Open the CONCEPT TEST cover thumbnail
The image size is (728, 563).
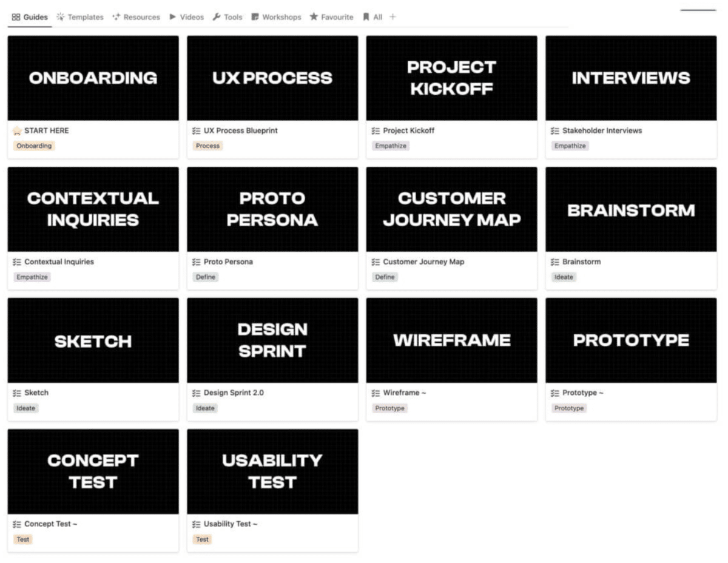pos(93,471)
